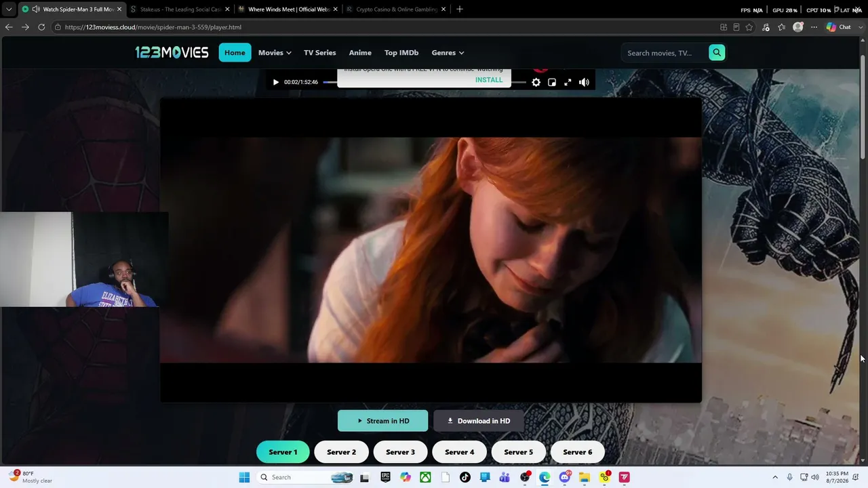Open the tab actions dropdown
The width and height of the screenshot is (868, 488).
point(8,9)
